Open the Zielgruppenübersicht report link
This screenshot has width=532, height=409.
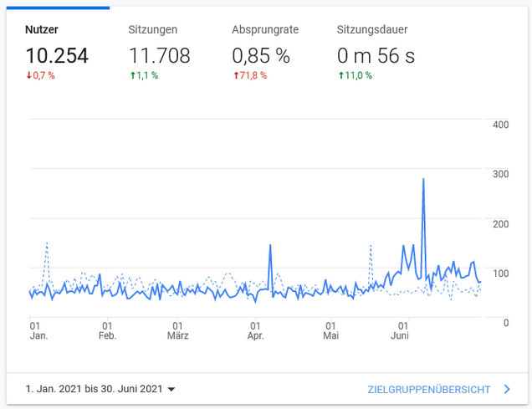coord(428,389)
